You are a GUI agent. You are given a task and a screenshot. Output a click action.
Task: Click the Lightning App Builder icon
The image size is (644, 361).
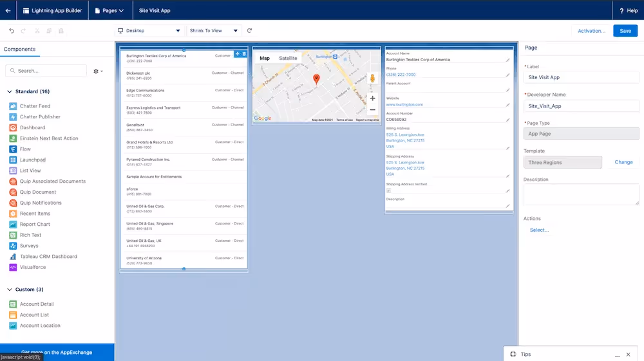[x=26, y=11]
